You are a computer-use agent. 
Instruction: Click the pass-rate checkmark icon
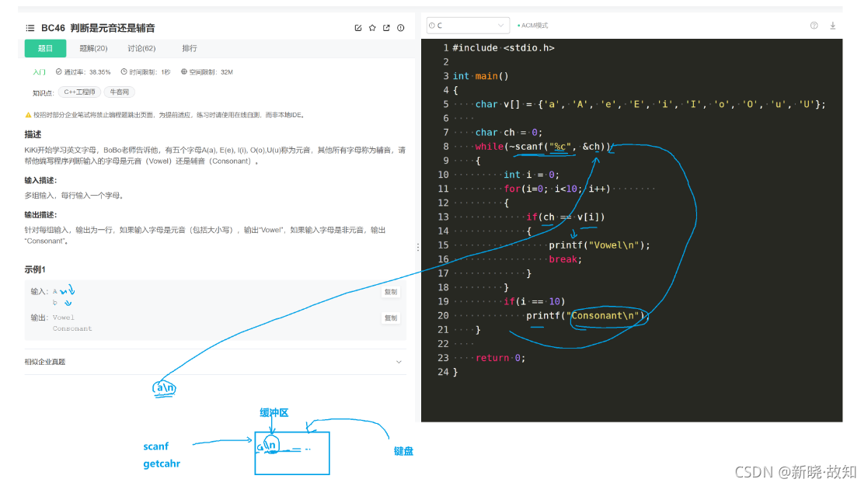coord(59,72)
